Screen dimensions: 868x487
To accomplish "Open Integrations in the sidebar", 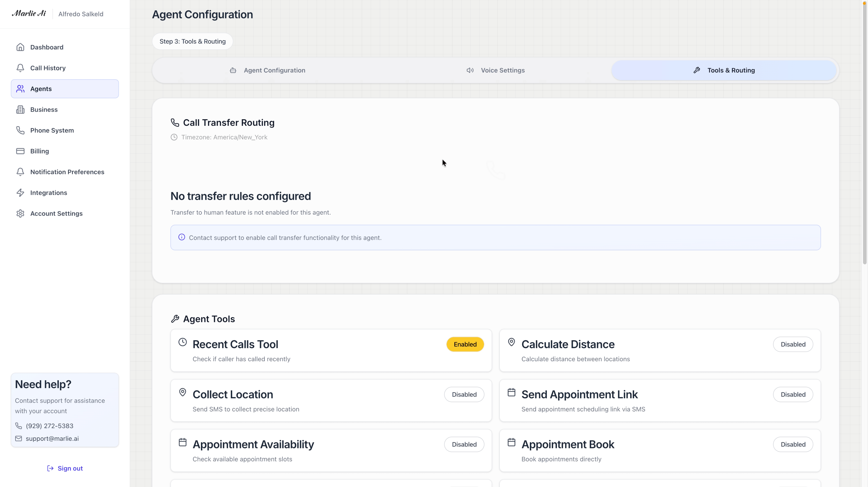I will point(65,193).
